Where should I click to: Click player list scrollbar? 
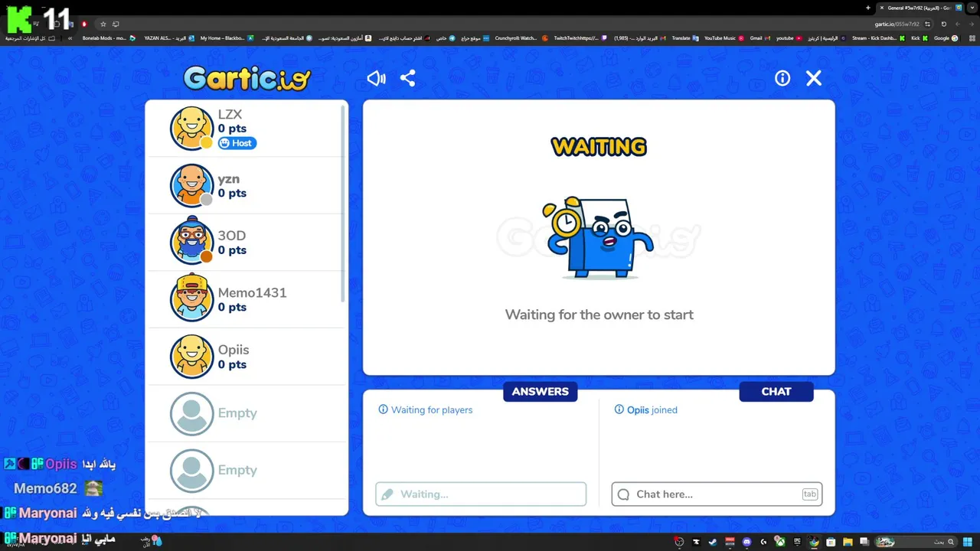[342, 203]
